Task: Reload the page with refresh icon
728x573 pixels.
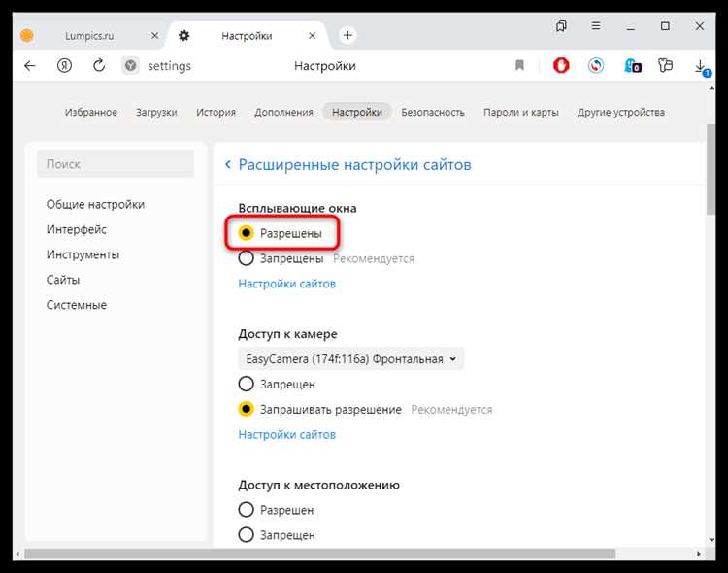Action: [x=98, y=66]
